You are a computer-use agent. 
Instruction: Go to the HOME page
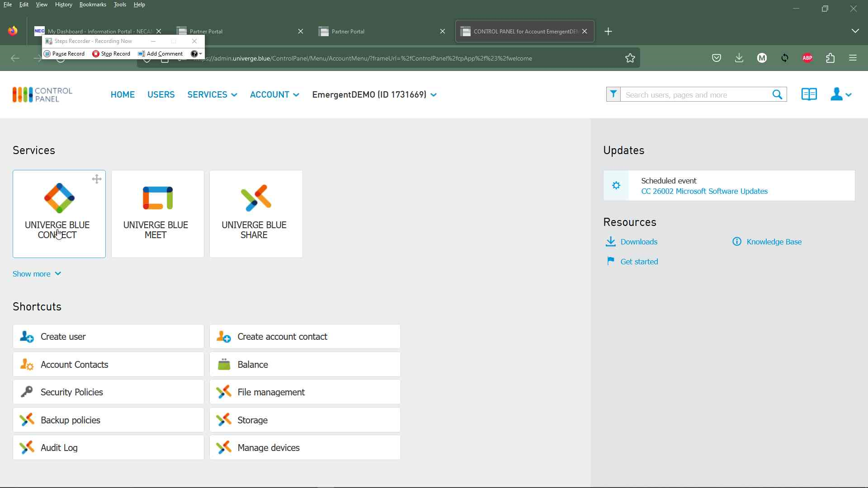pyautogui.click(x=123, y=94)
